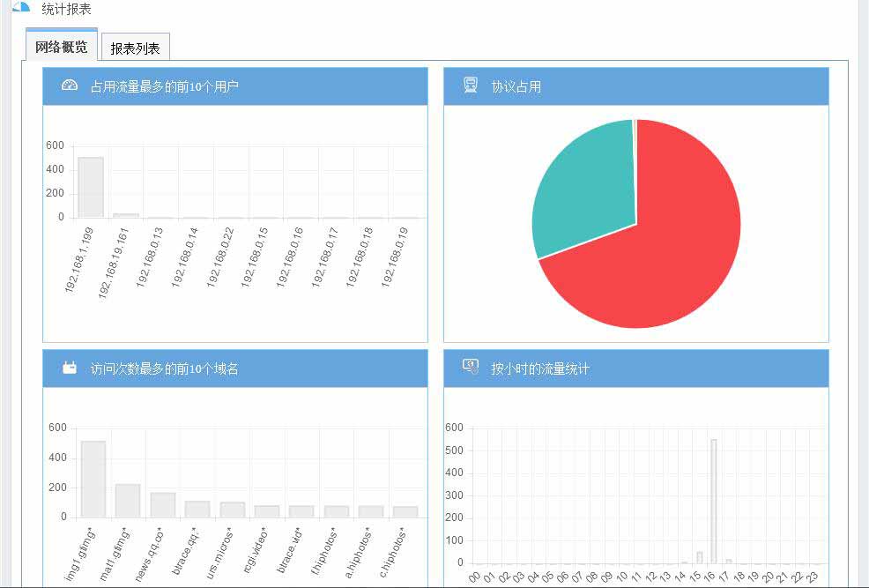Click the train icon beside 协议占用
Screen dimensions: 869x588
pyautogui.click(x=471, y=86)
